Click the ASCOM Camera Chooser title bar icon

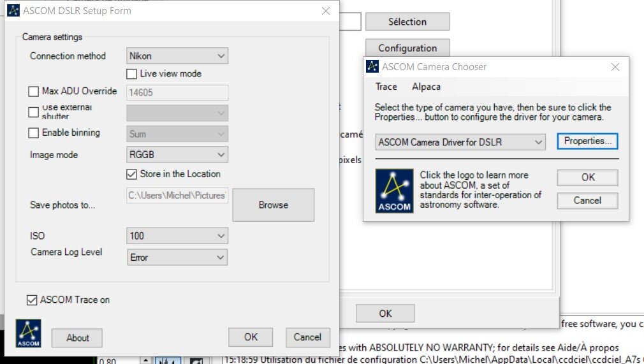372,66
